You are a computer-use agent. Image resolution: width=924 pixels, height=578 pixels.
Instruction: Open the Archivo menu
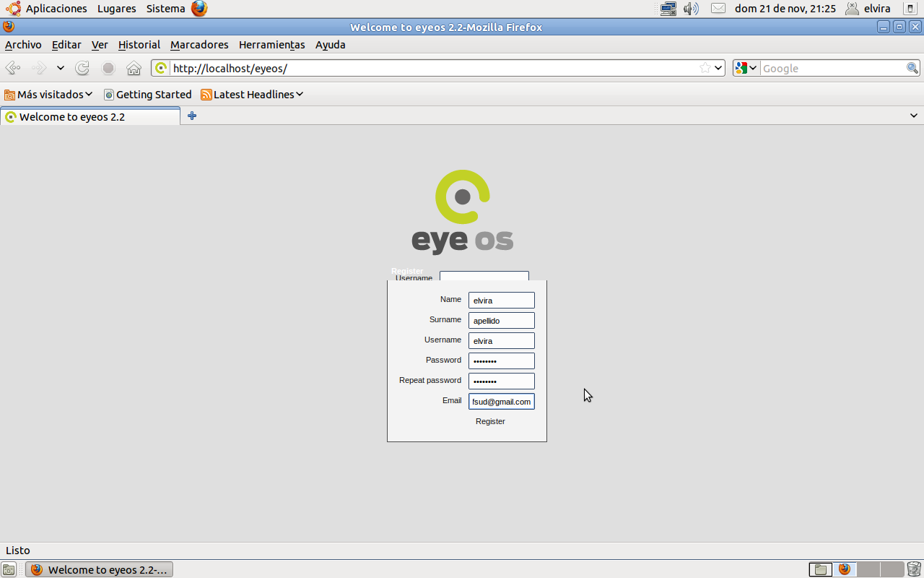(x=23, y=45)
